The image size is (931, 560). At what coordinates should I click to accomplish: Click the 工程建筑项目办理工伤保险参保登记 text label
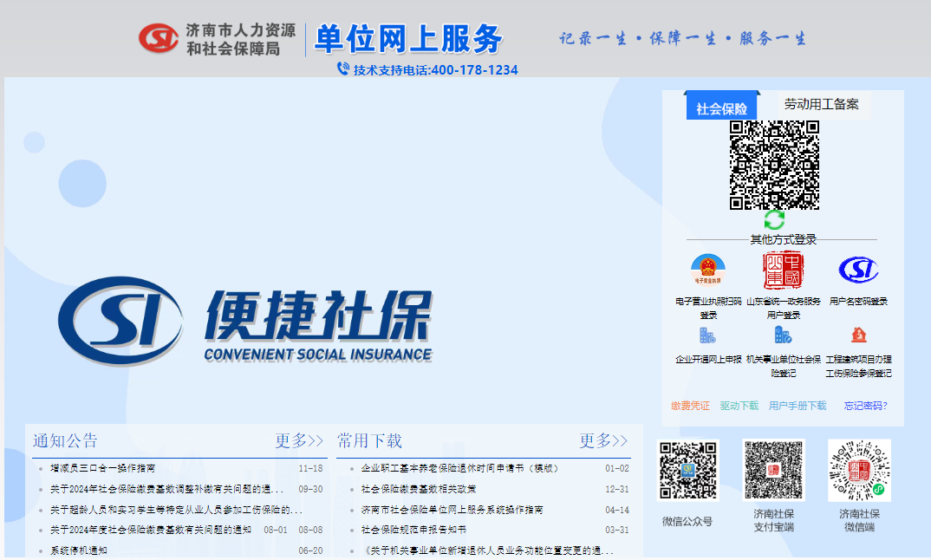tap(858, 366)
